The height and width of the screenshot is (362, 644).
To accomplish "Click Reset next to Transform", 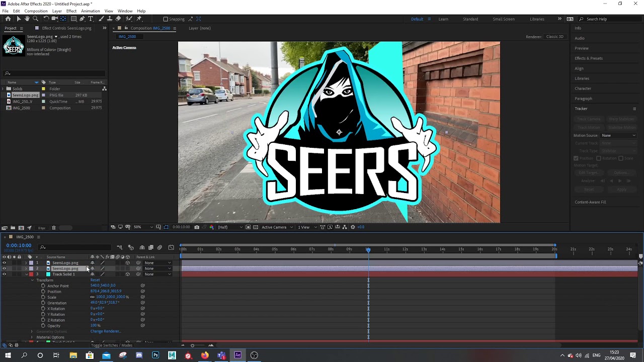I will pos(95,280).
